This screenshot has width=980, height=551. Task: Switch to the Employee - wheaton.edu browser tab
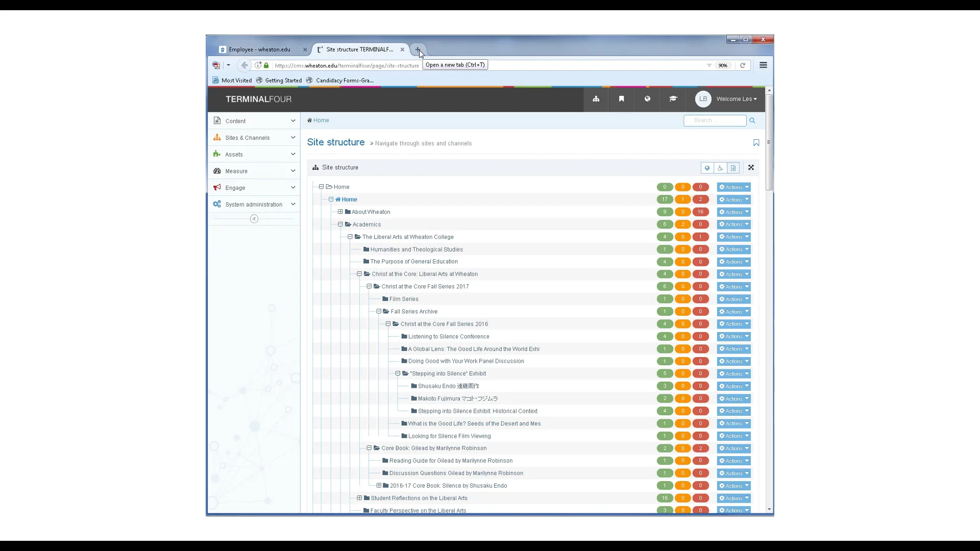coord(261,49)
